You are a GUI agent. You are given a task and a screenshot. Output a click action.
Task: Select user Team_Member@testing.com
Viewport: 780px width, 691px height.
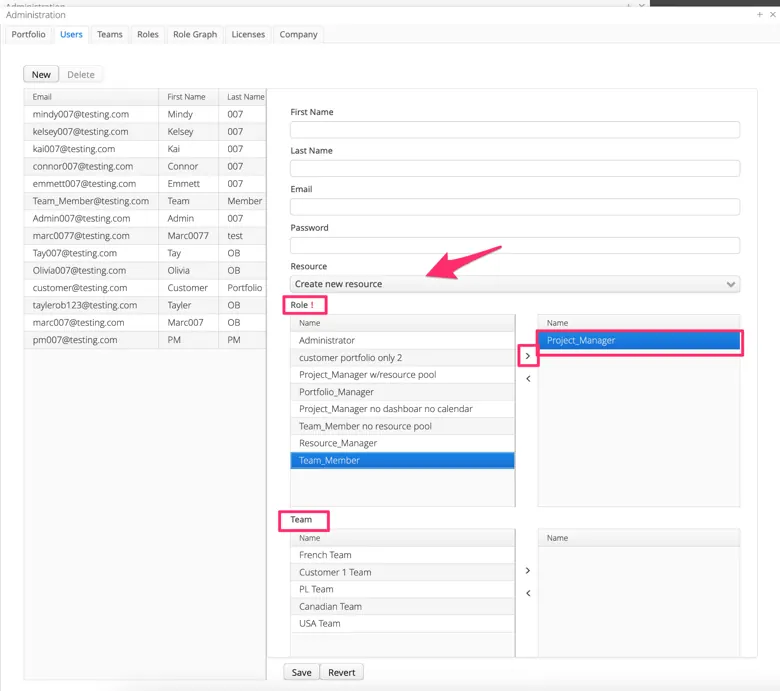(145, 201)
